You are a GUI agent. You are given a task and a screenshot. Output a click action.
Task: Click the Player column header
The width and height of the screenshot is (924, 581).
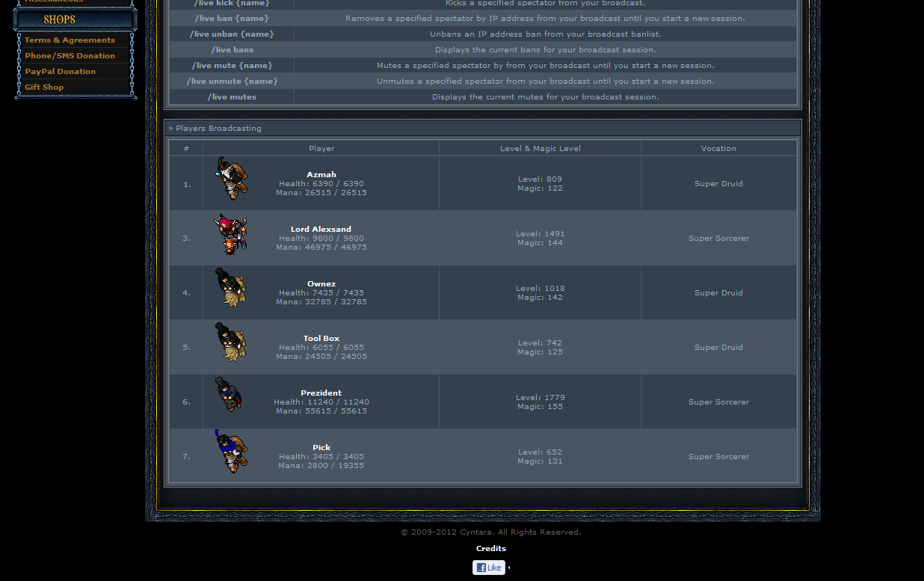[x=321, y=149]
